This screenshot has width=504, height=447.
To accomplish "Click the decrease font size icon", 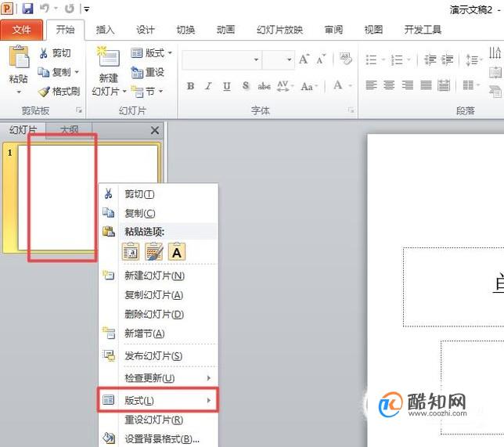I will pyautogui.click(x=320, y=59).
